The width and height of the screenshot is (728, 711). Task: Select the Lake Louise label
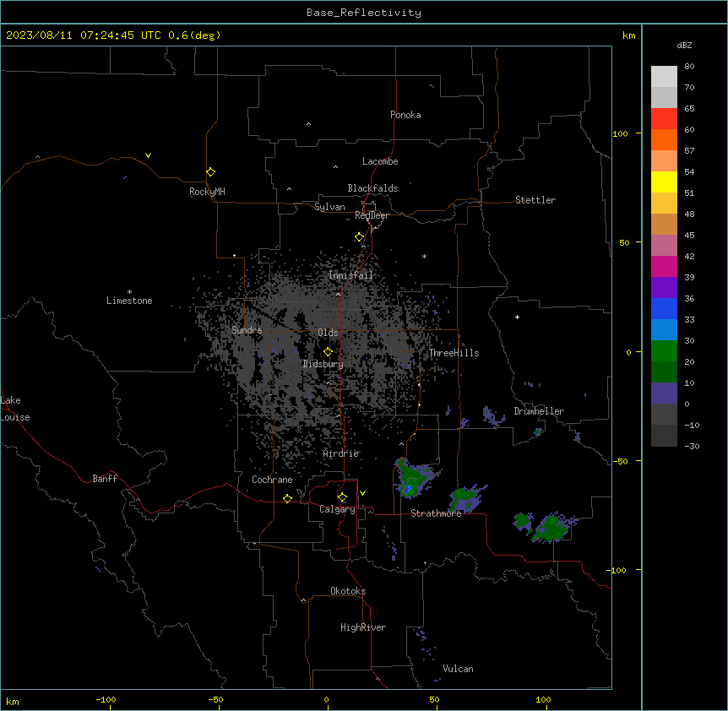15,409
